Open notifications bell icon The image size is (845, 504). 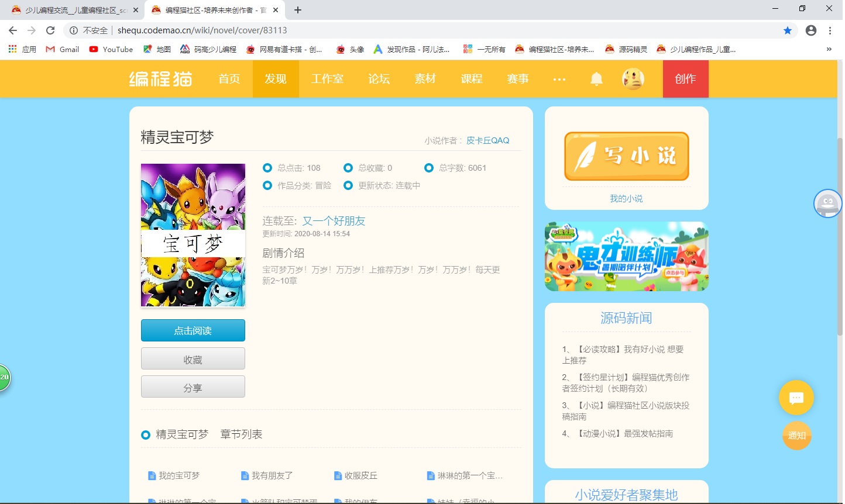click(x=596, y=79)
